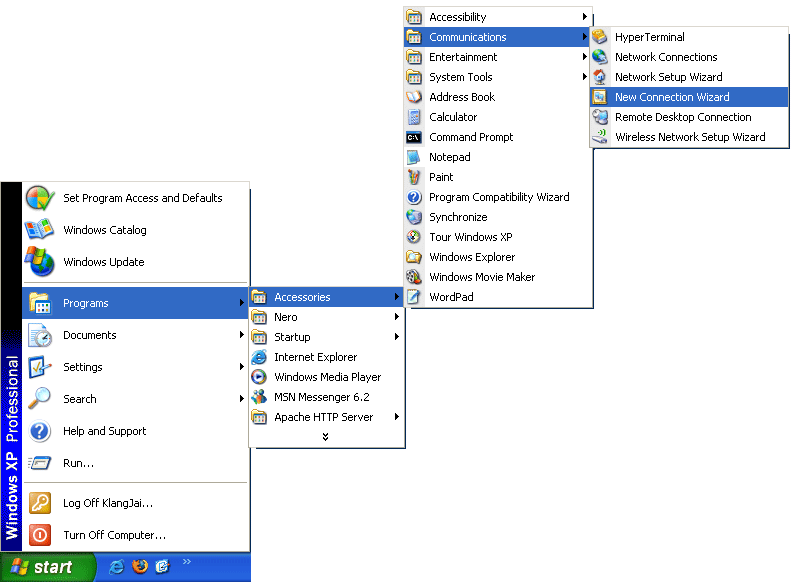Click the Calculator icon

pyautogui.click(x=414, y=117)
